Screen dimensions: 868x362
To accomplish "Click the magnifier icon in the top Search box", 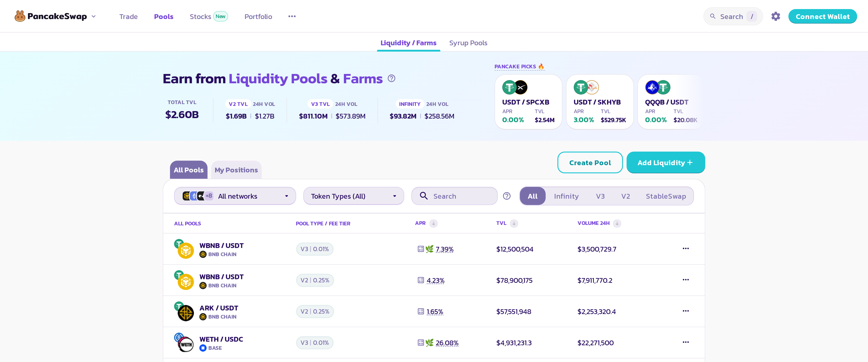I will (x=713, y=16).
